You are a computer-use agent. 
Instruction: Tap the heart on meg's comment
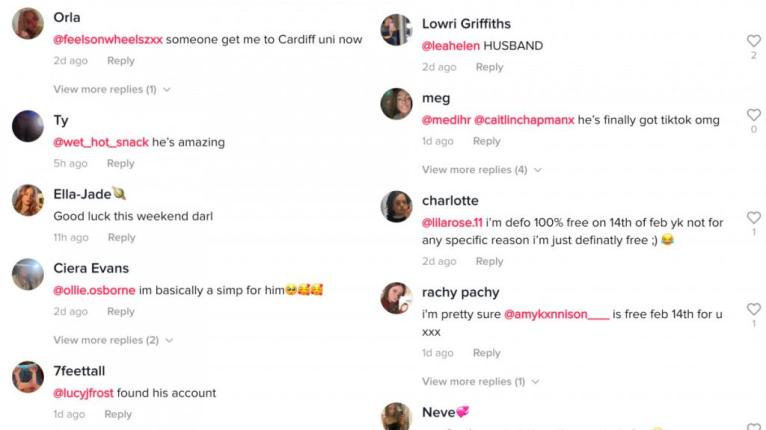click(x=753, y=115)
